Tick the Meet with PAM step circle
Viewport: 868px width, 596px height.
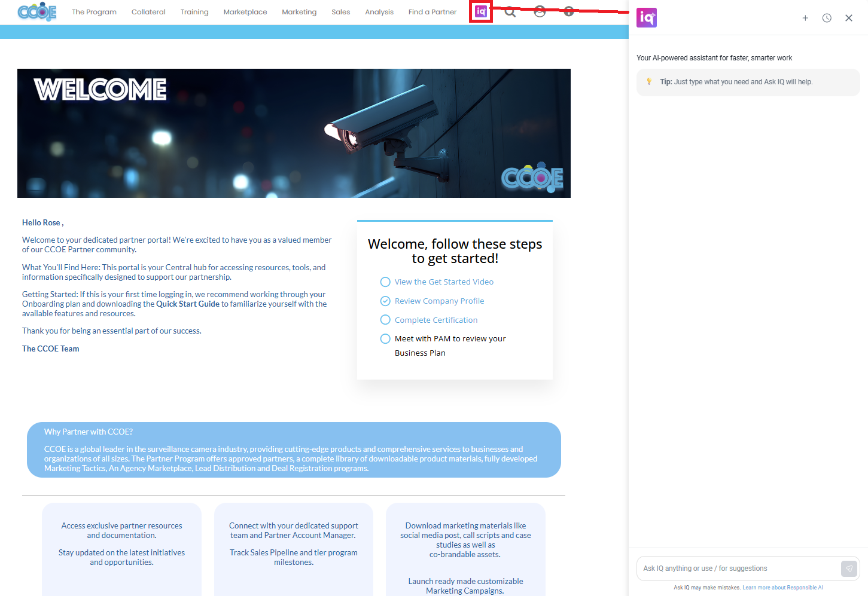click(x=385, y=339)
